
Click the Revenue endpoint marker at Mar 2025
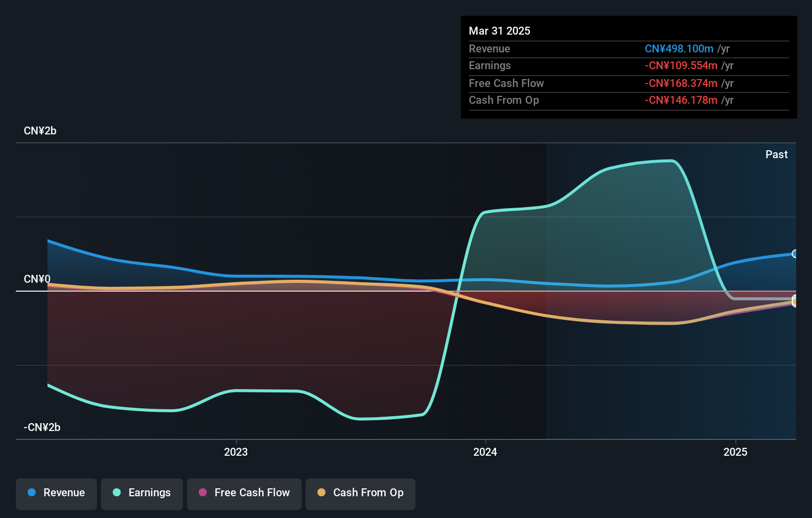point(795,254)
